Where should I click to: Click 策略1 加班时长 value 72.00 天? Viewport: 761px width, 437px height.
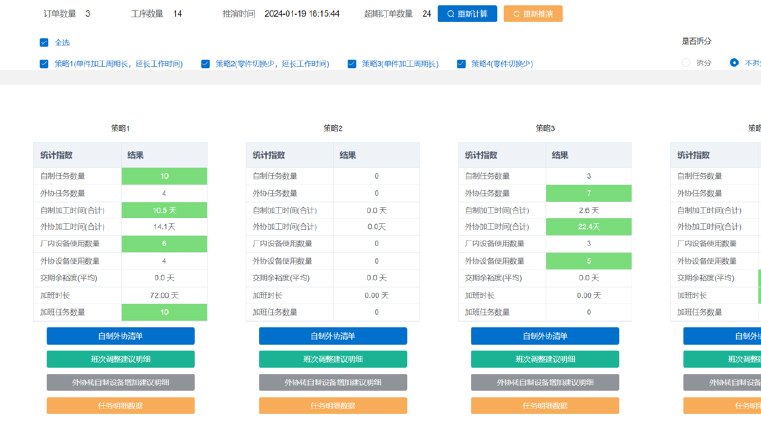[164, 295]
